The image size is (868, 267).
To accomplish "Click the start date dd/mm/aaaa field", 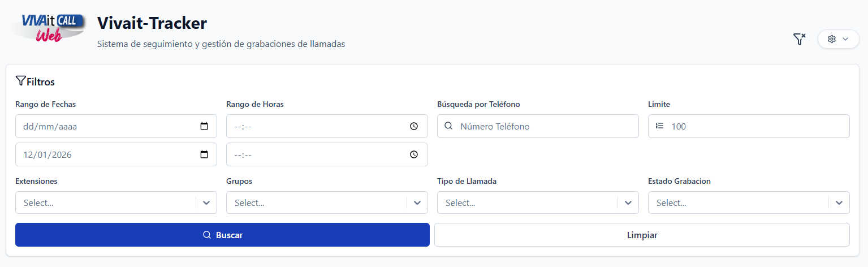I will (102, 127).
